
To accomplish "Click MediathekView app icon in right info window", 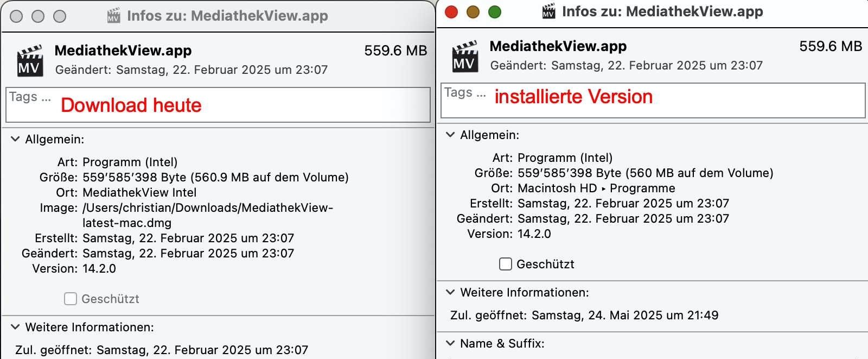I will click(x=465, y=57).
